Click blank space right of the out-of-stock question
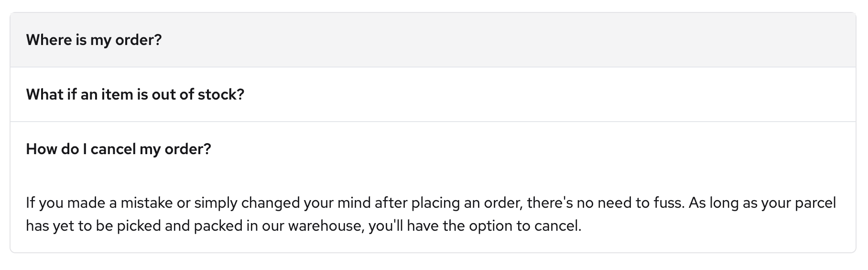 coord(526,94)
